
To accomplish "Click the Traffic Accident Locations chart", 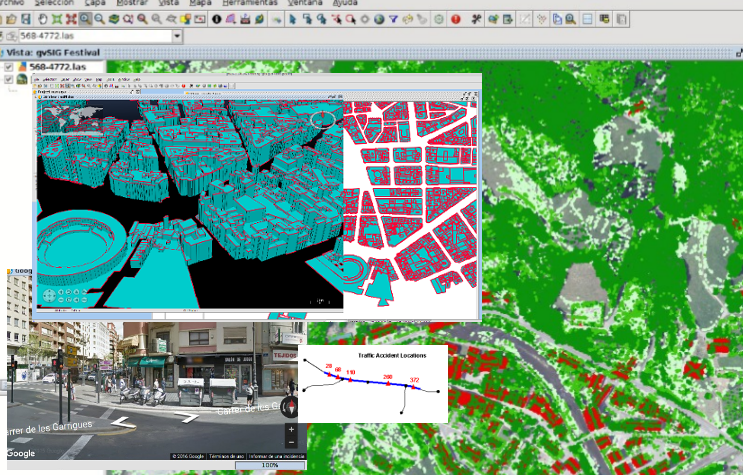I will click(373, 384).
